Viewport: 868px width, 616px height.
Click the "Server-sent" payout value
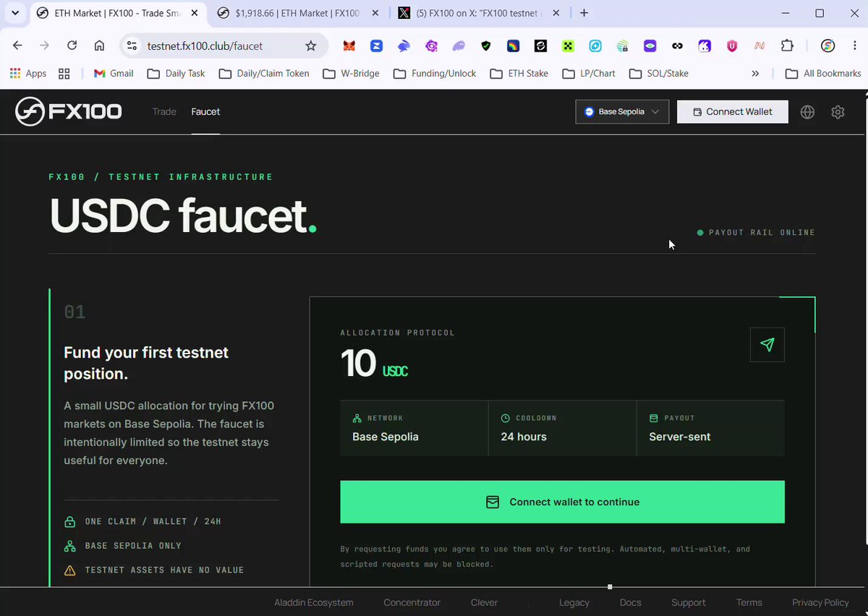[x=680, y=437]
